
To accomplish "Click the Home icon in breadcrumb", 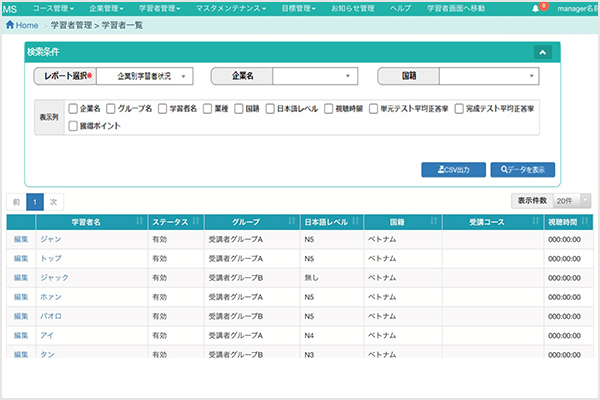I will (11, 24).
